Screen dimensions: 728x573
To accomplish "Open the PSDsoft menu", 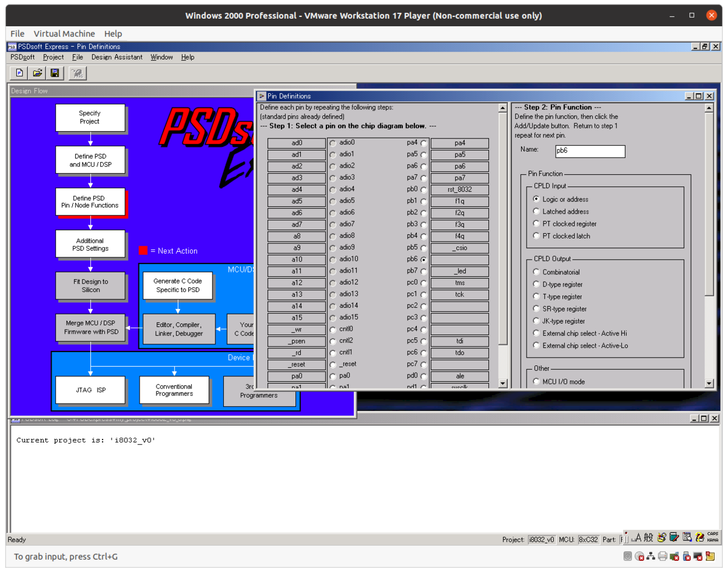I will 22,57.
